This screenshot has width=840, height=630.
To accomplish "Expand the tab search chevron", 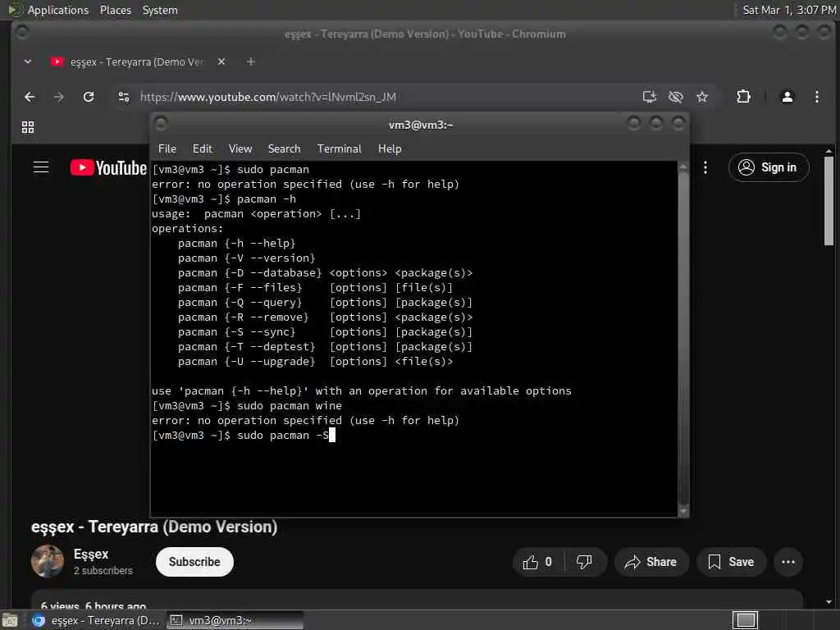I will point(28,62).
